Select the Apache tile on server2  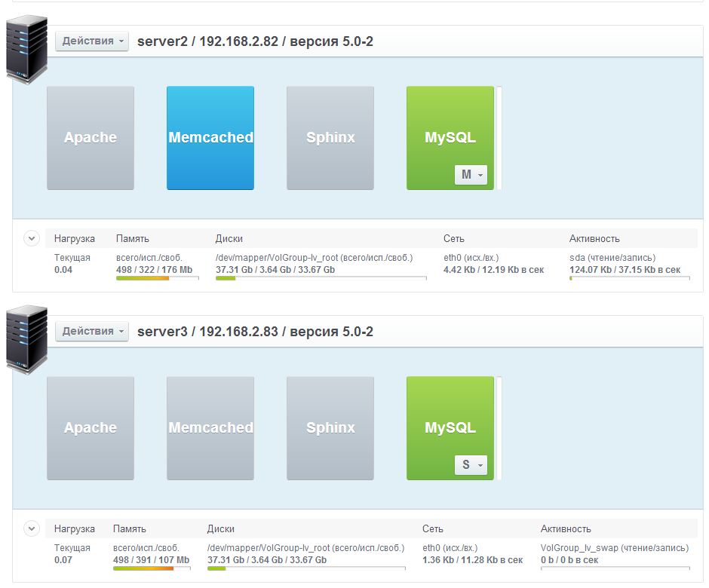[91, 137]
